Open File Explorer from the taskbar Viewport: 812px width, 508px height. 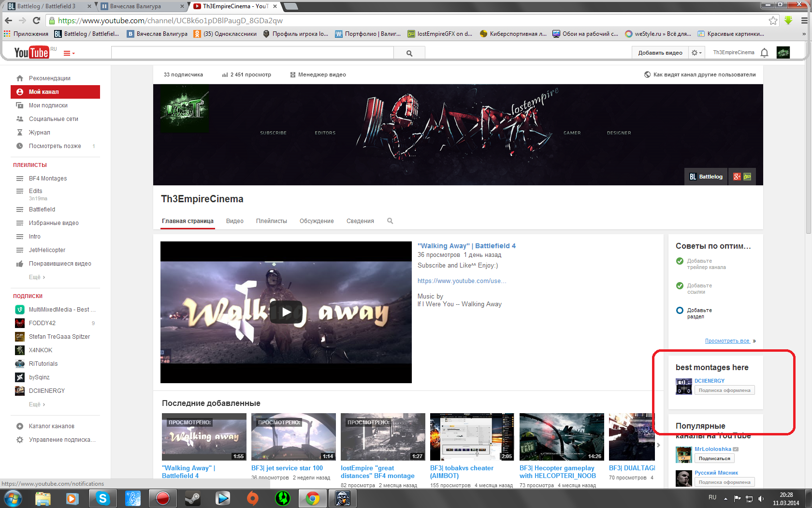point(43,498)
